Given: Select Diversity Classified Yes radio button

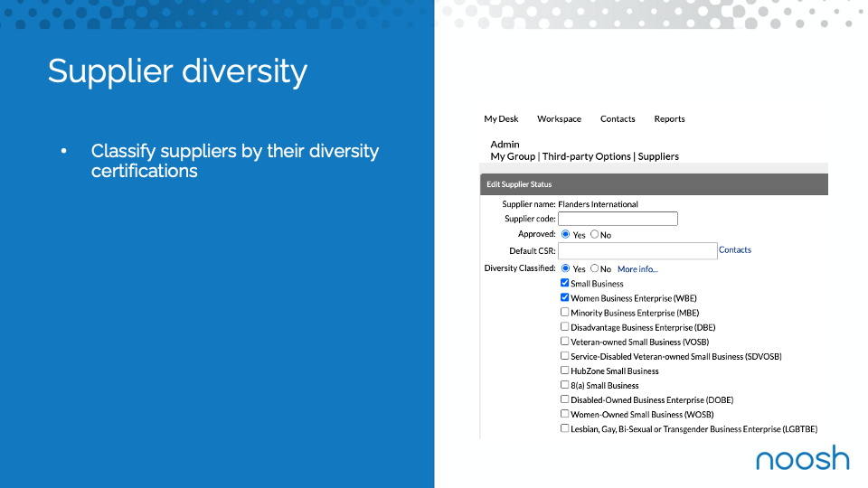Looking at the screenshot, I should coord(565,268).
